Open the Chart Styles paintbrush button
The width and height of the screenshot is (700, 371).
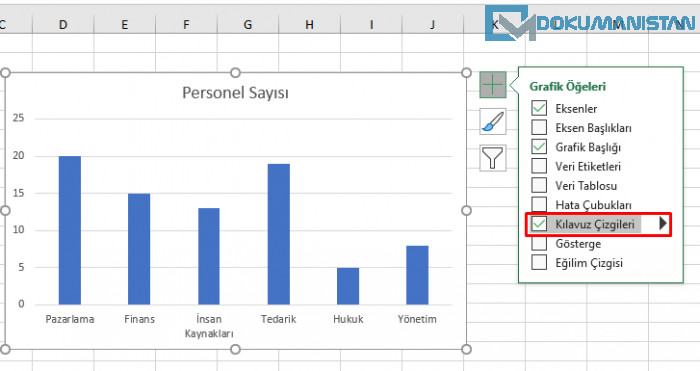tap(493, 121)
